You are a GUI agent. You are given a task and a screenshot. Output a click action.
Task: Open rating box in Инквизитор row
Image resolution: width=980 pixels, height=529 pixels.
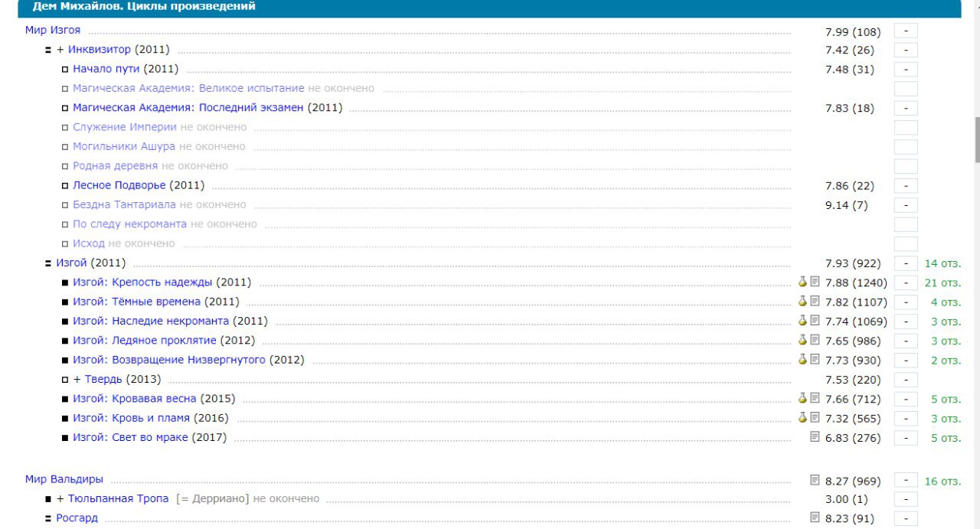(906, 51)
